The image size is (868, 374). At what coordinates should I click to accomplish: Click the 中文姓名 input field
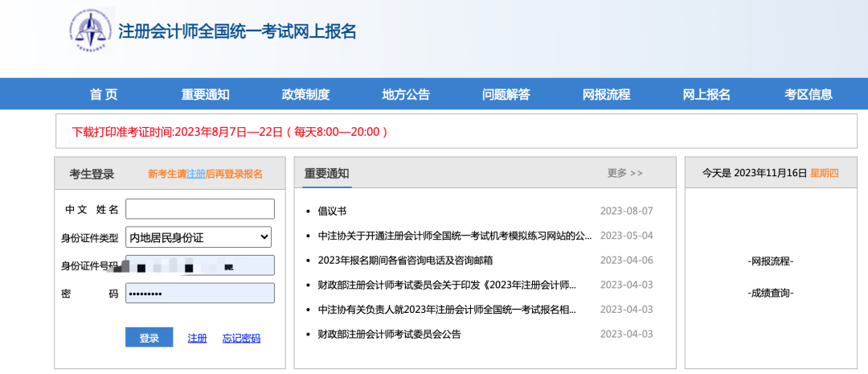[x=199, y=209]
